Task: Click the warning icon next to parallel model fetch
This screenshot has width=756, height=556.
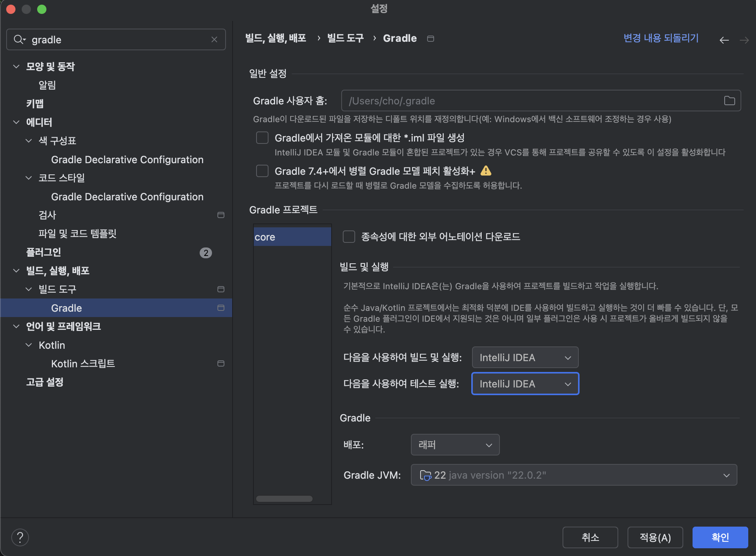Action: coord(486,171)
